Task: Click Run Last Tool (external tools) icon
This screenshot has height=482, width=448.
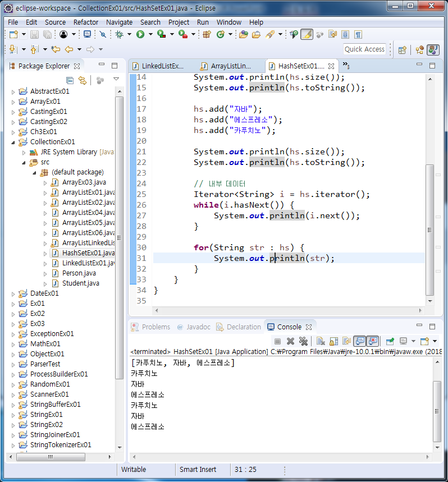Action: (x=183, y=34)
